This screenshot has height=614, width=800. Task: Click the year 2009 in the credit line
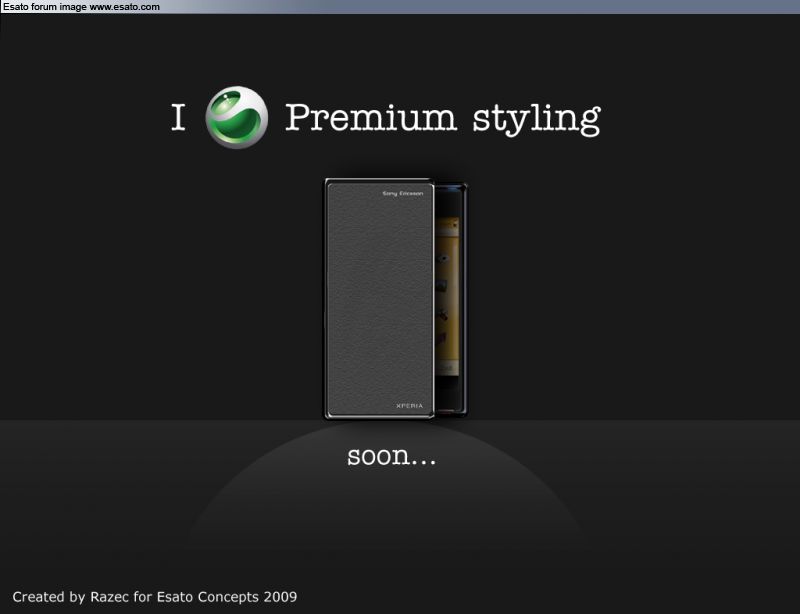pyautogui.click(x=280, y=597)
